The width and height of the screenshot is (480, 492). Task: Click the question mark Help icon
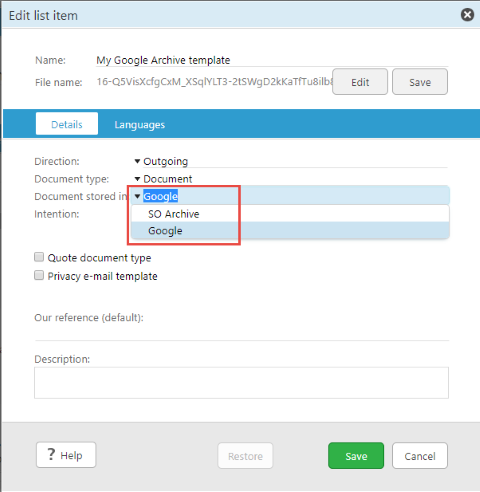click(x=51, y=454)
